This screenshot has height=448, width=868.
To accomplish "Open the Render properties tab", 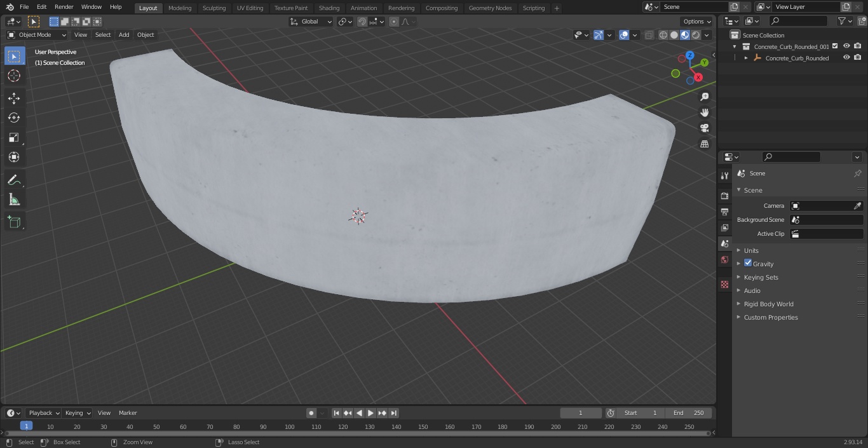I will (x=724, y=196).
